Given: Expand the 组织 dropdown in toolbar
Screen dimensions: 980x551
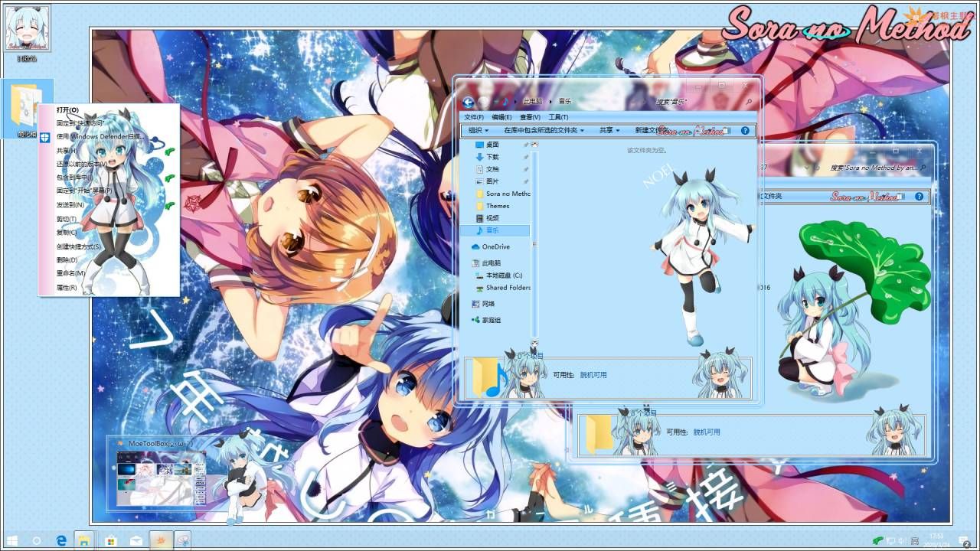Looking at the screenshot, I should [479, 131].
